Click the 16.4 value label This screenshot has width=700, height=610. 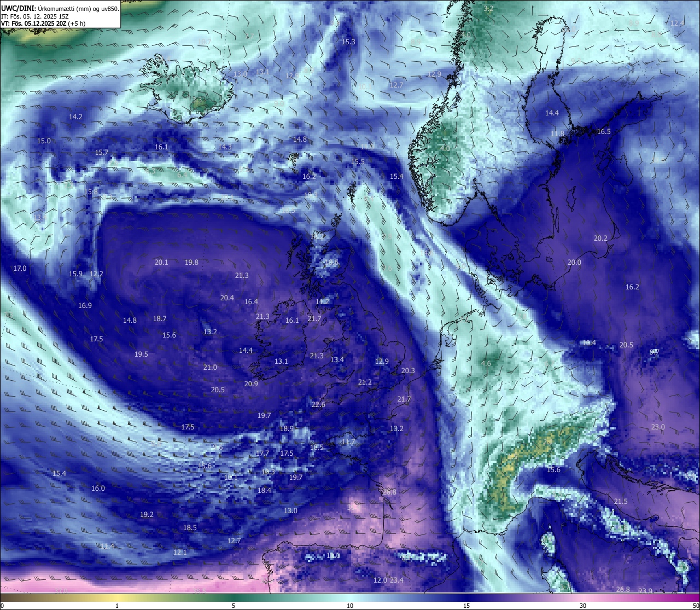(251, 302)
